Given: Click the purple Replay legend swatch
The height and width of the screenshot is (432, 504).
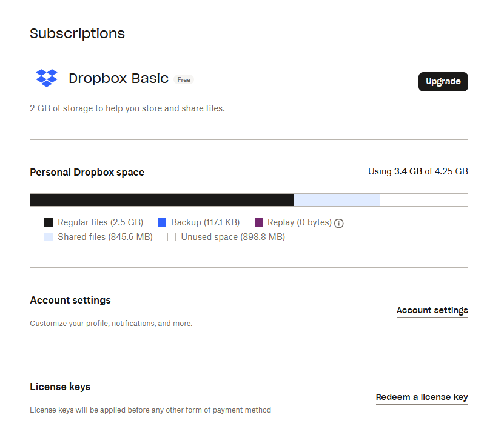Looking at the screenshot, I should [258, 222].
